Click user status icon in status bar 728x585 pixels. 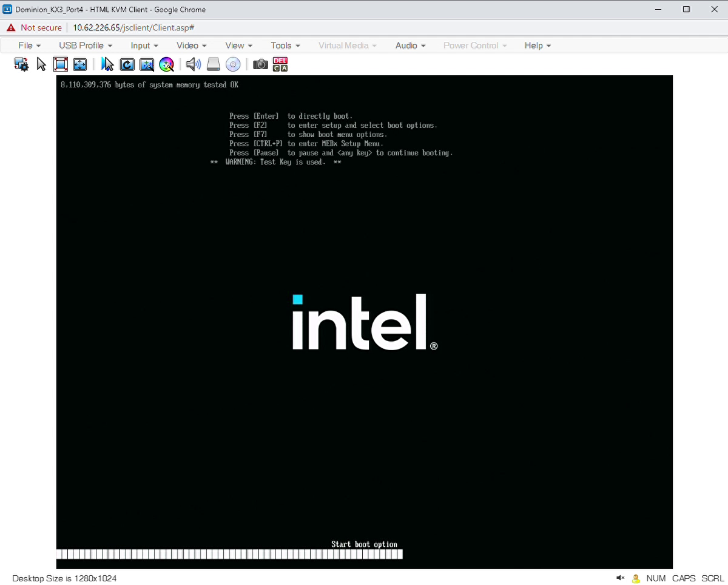click(x=636, y=578)
